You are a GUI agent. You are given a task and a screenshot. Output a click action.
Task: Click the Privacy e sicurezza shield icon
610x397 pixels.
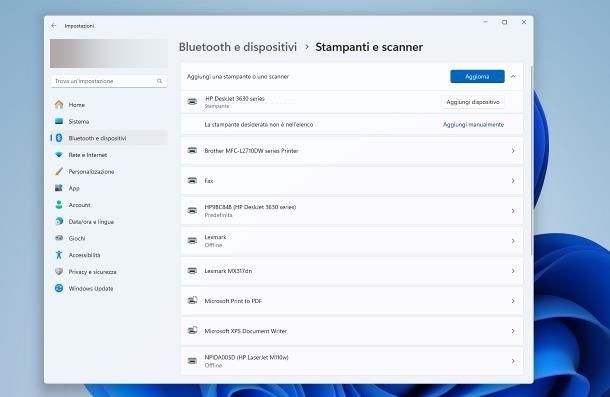coord(59,271)
